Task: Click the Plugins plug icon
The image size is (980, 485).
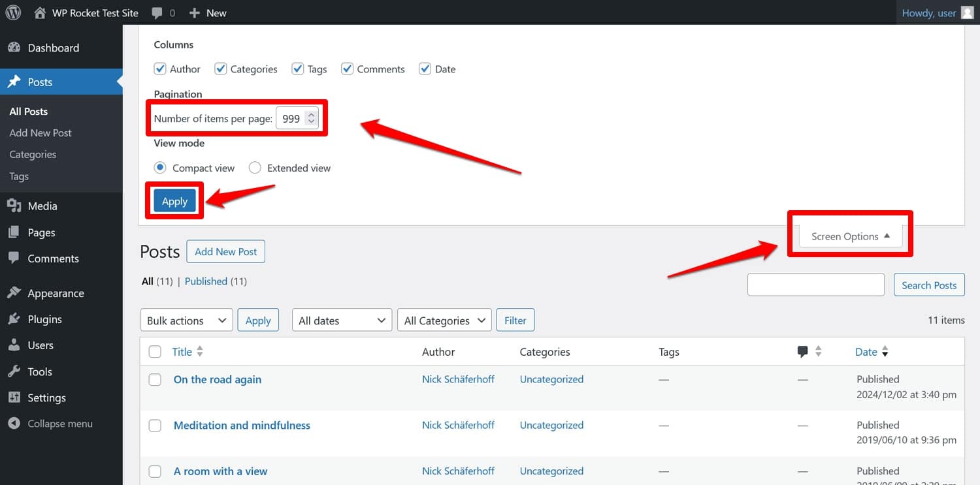Action: [14, 319]
